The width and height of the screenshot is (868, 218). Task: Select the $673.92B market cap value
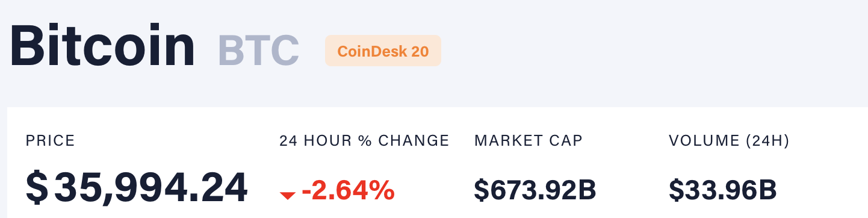pyautogui.click(x=535, y=190)
